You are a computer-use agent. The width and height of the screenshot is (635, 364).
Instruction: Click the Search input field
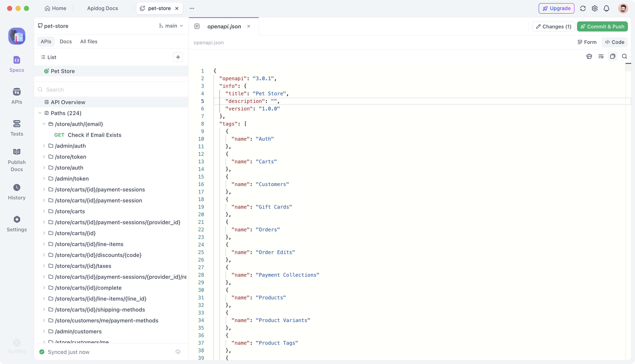point(111,89)
